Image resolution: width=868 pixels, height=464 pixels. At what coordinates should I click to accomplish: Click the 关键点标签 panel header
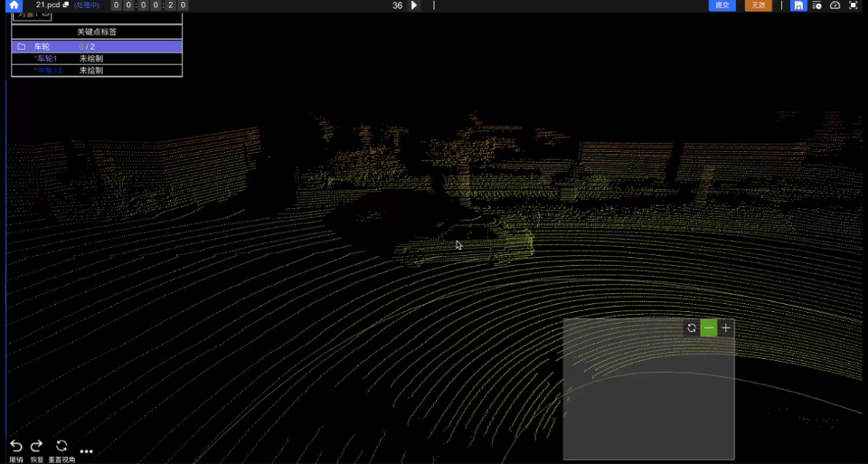97,32
